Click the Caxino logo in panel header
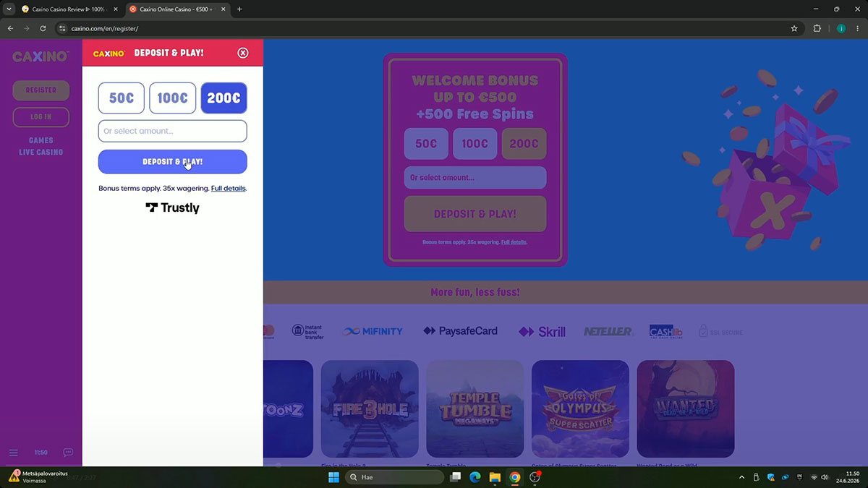 pos(109,53)
